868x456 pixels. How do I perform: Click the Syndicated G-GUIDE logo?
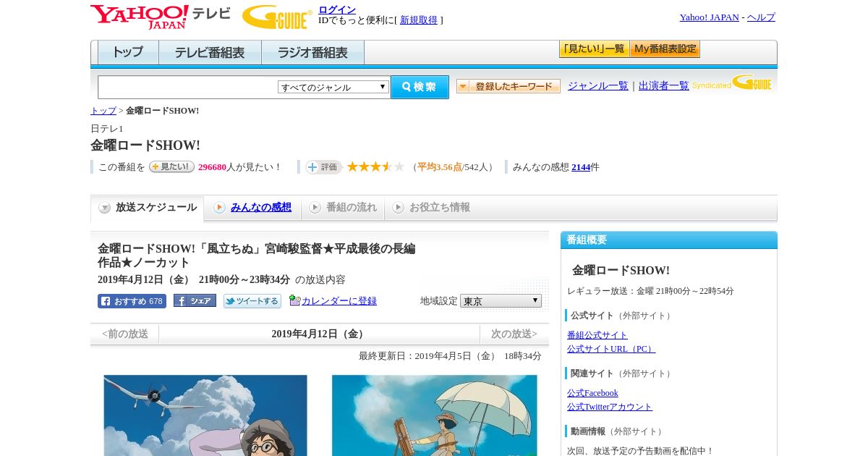(x=732, y=83)
